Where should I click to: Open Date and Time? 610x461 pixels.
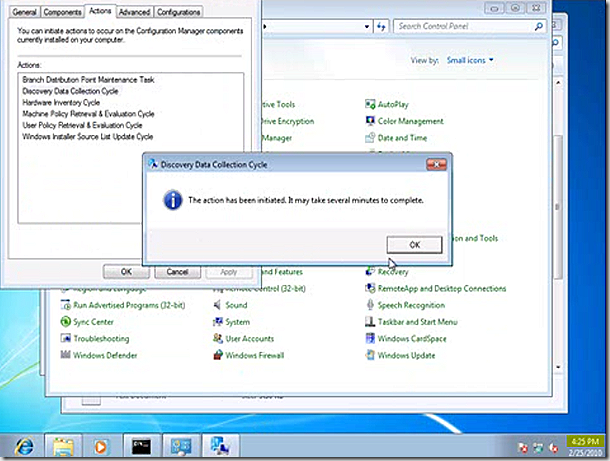pyautogui.click(x=402, y=138)
